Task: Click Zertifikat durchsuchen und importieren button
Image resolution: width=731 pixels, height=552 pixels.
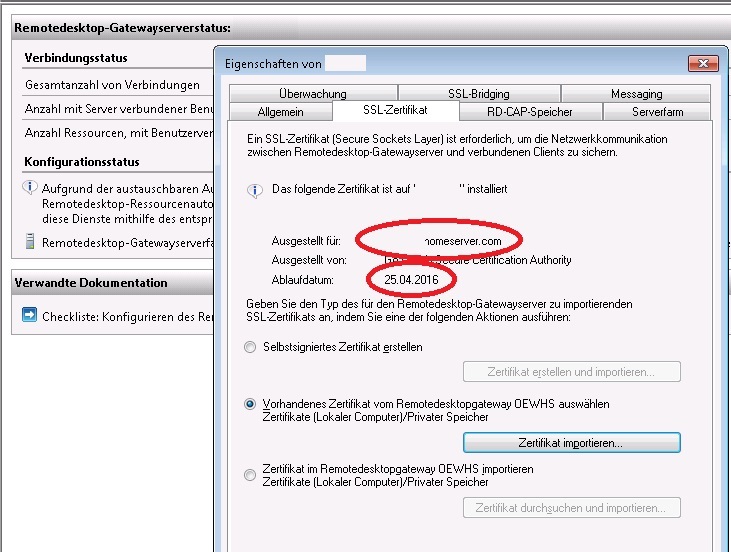Action: (572, 508)
